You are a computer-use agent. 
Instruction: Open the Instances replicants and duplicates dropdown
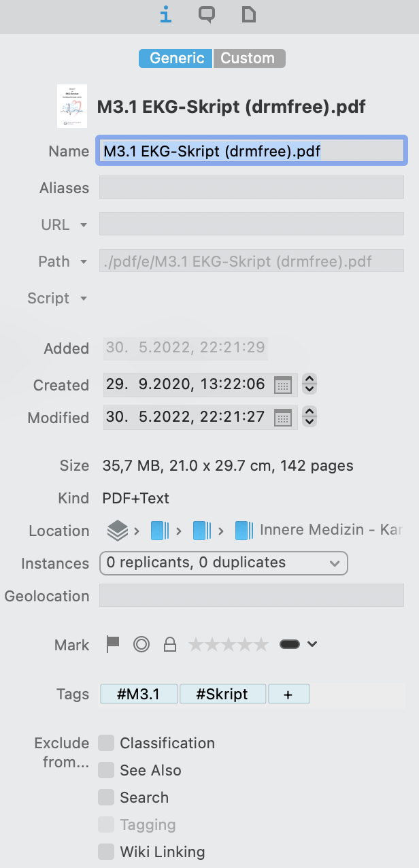click(224, 563)
